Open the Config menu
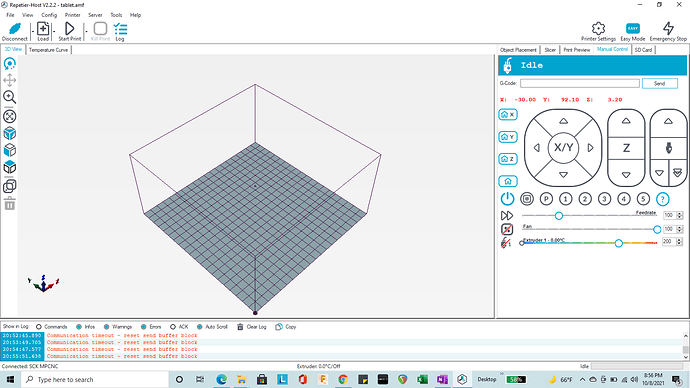The image size is (690, 388). (49, 15)
